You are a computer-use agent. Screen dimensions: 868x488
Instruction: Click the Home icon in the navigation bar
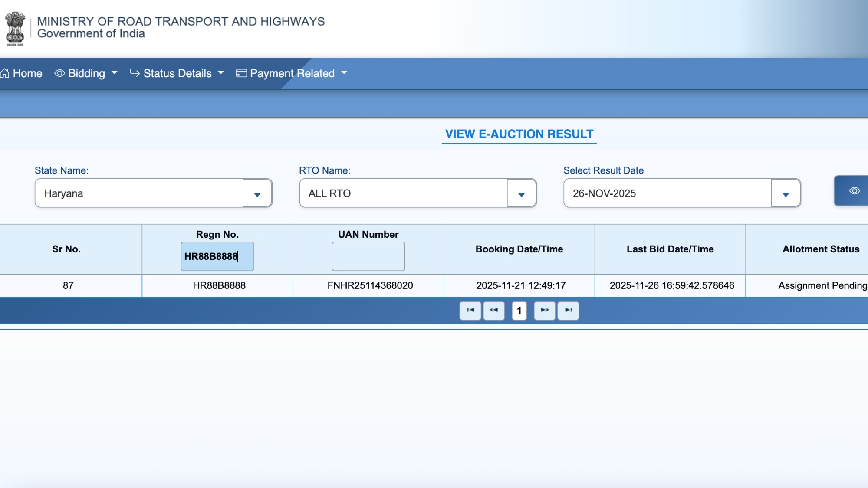(6, 73)
